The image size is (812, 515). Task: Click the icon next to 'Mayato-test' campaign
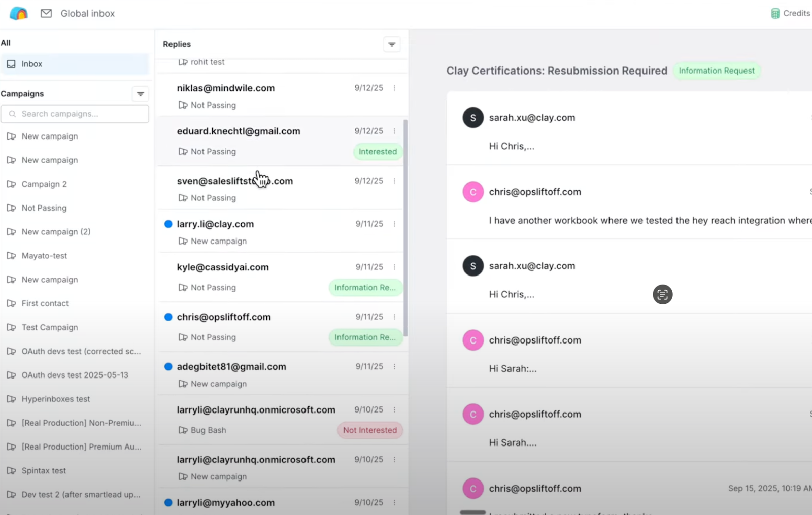[x=11, y=256]
